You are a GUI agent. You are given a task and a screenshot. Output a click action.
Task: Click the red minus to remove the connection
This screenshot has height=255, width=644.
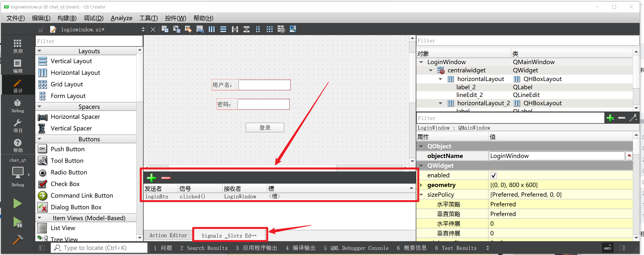tap(166, 178)
